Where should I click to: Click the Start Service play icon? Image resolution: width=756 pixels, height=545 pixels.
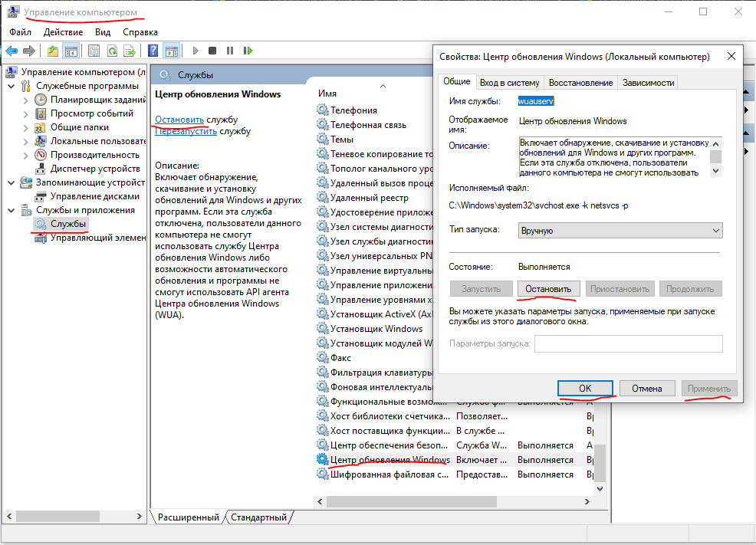(196, 51)
